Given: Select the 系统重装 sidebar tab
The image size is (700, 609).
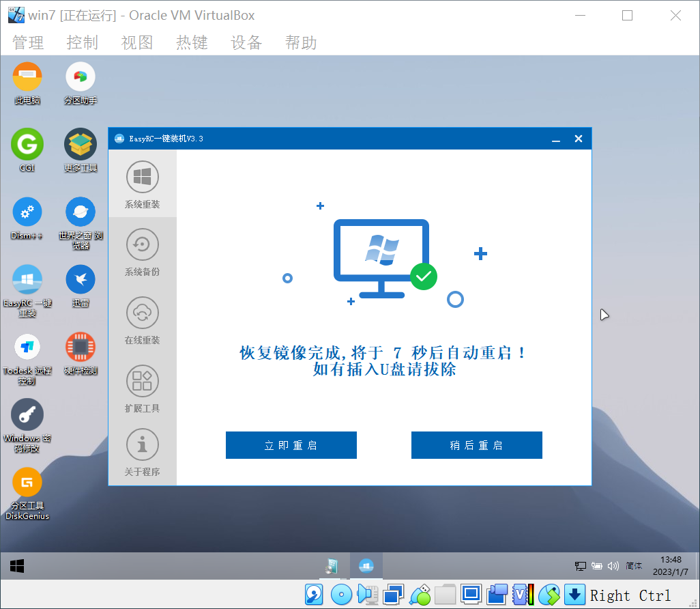Looking at the screenshot, I should 143,184.
